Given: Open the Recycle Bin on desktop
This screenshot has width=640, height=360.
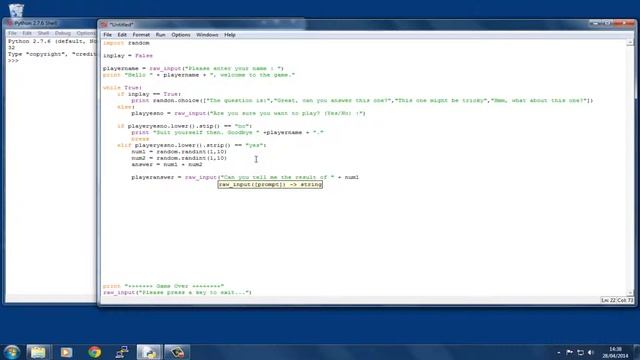Looking at the screenshot, I should pyautogui.click(x=16, y=10).
